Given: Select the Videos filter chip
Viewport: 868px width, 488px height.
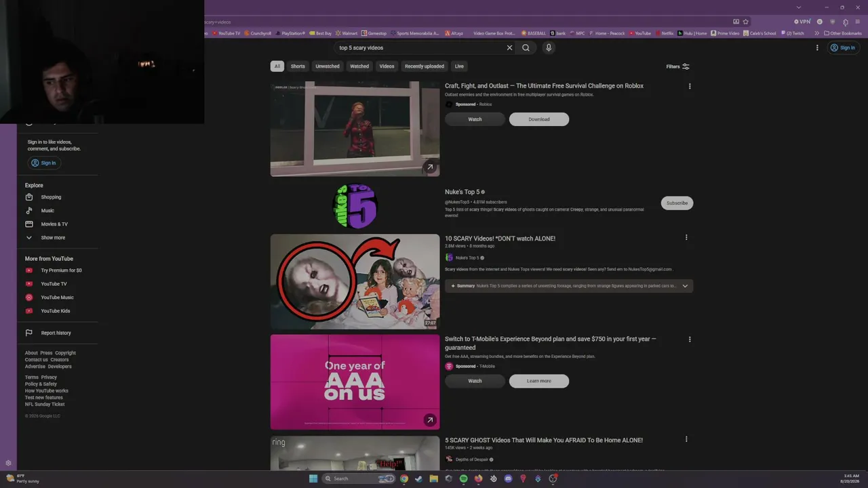Looking at the screenshot, I should pos(387,66).
